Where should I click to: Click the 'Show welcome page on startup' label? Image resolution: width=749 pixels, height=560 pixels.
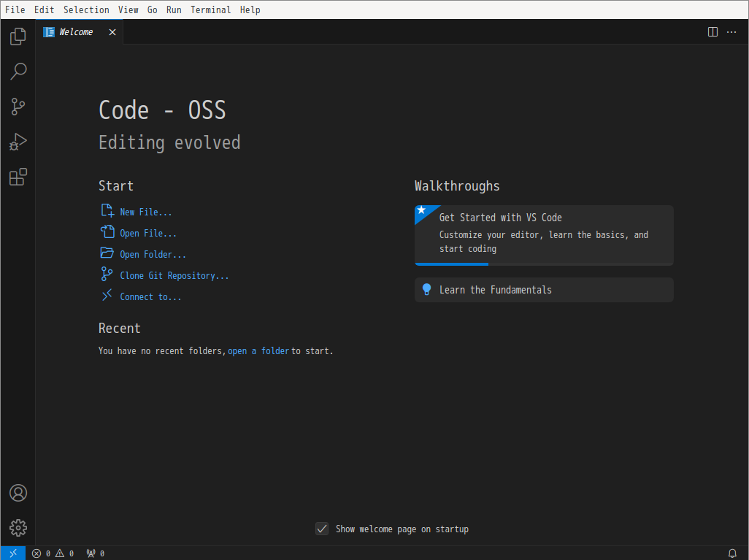point(402,529)
